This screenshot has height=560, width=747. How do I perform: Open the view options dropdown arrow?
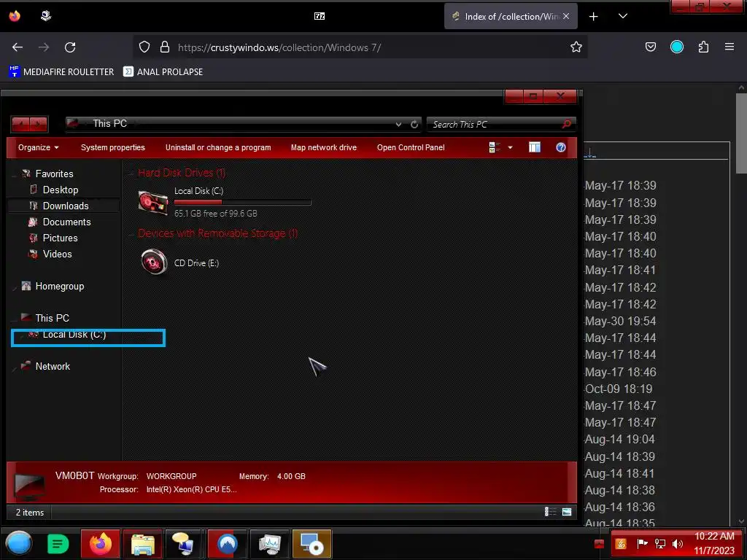(x=510, y=147)
